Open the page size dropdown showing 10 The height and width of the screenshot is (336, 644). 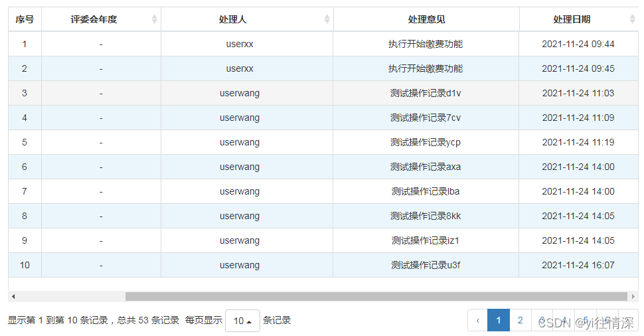242,320
